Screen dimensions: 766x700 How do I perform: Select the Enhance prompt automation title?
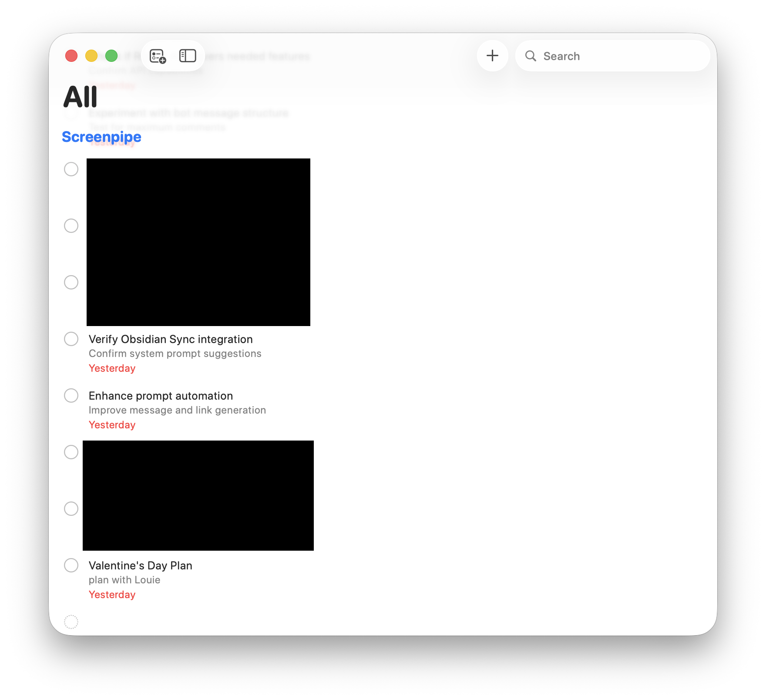[x=161, y=396]
